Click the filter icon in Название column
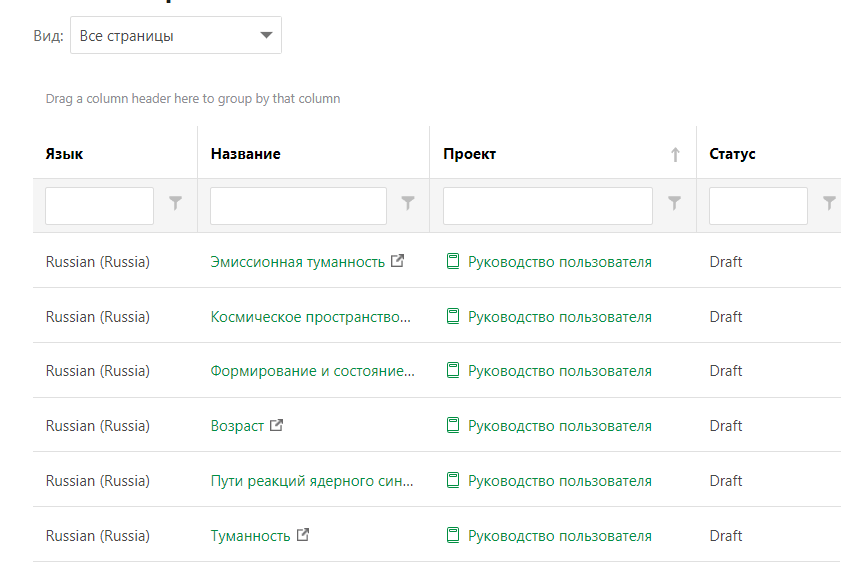841x562 pixels. pos(408,204)
